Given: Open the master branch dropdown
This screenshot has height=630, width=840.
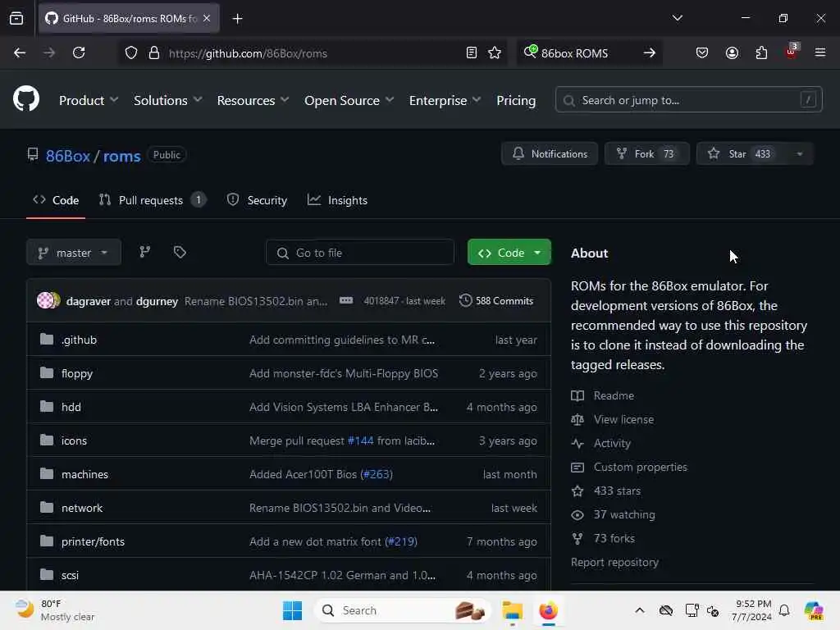Looking at the screenshot, I should click(x=73, y=253).
